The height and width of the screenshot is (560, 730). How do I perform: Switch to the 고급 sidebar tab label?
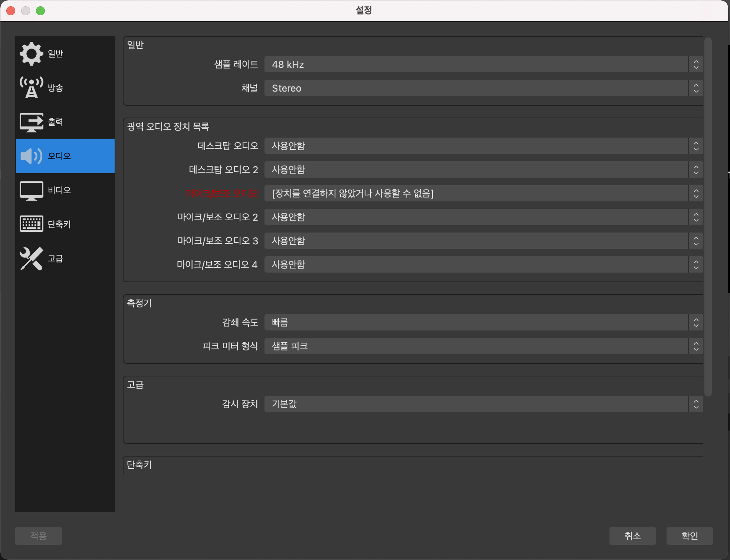[x=55, y=258]
